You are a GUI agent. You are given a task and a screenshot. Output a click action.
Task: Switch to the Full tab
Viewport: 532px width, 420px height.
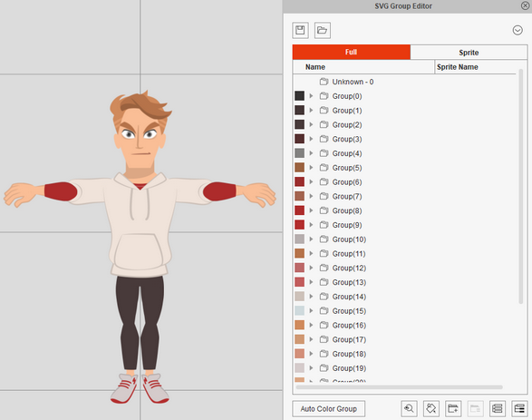tap(352, 52)
